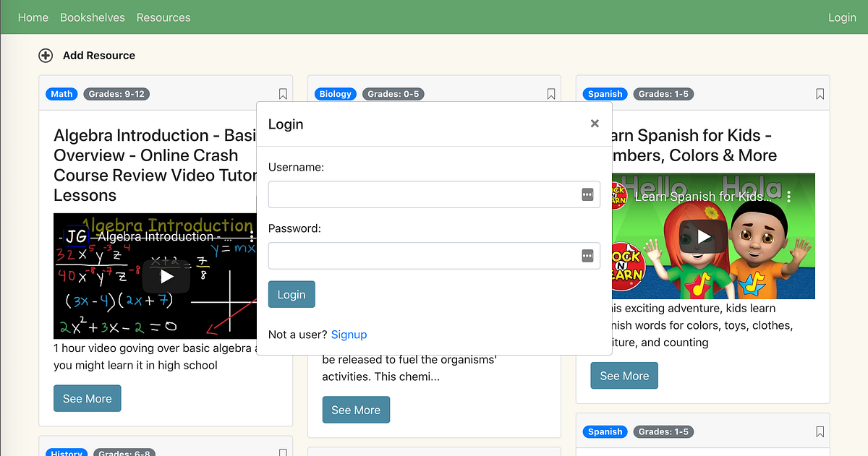Navigate to the Resources page
This screenshot has width=868, height=456.
tap(163, 17)
